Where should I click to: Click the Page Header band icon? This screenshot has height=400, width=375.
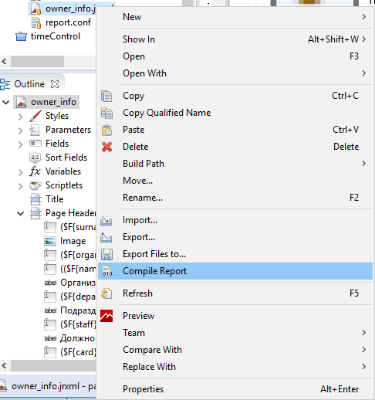pyautogui.click(x=35, y=213)
